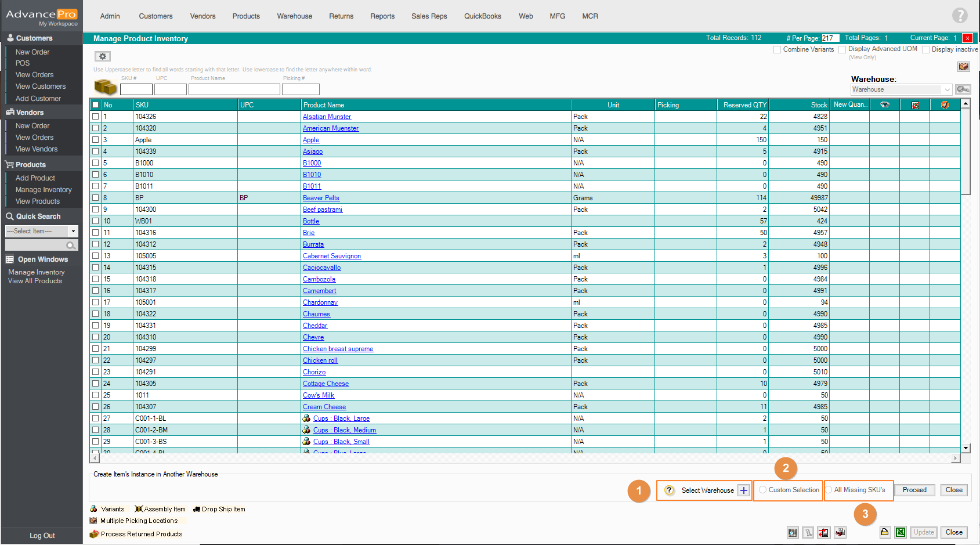Click the eye icon column header
Image resolution: width=980 pixels, height=545 pixels.
coord(884,105)
